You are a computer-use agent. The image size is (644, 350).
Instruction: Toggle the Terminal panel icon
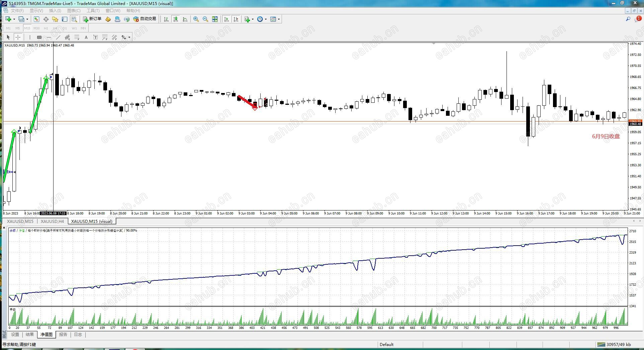tap(65, 19)
